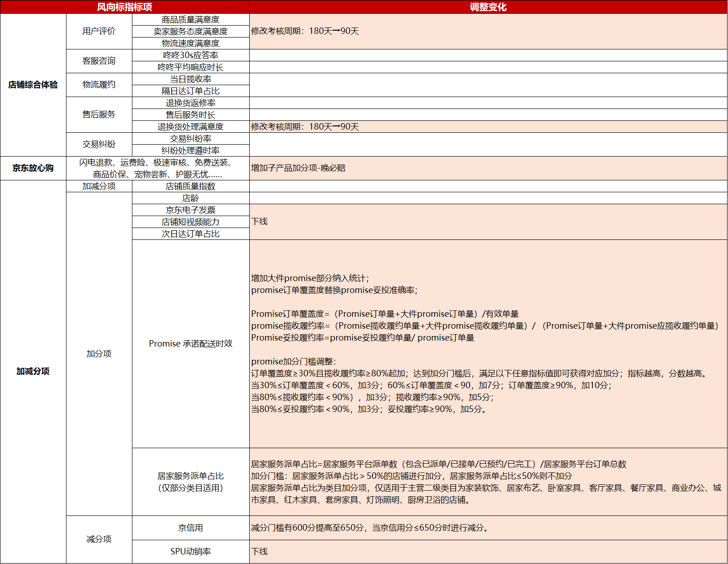The image size is (728, 564).
Task: Select the 咚咚30s应答率 cell
Action: [191, 55]
